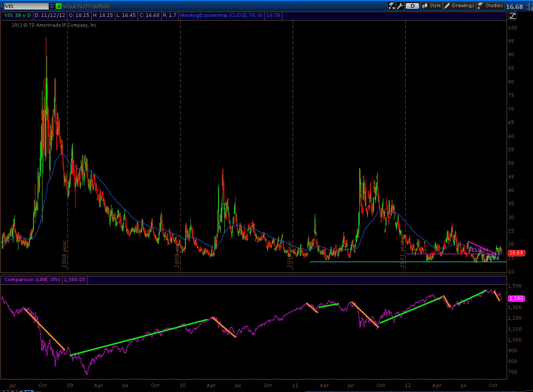Viewport: 533px width, 392px height.
Task: Select the pencil icon next to Drawings
Action: pos(448,5)
